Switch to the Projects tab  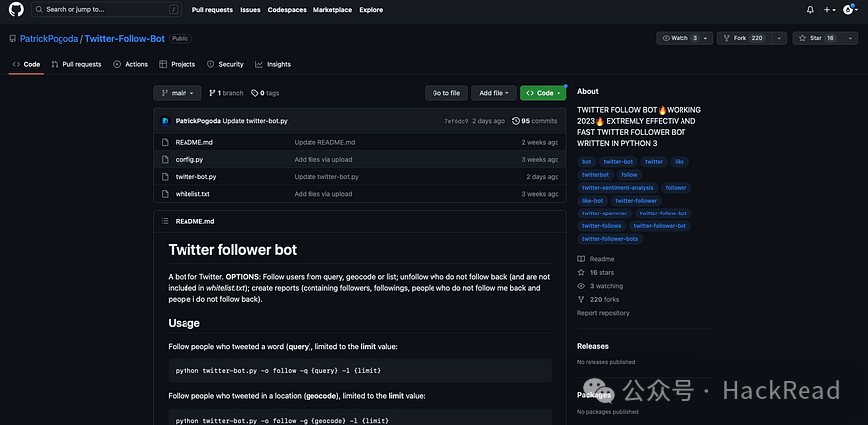[x=178, y=64]
